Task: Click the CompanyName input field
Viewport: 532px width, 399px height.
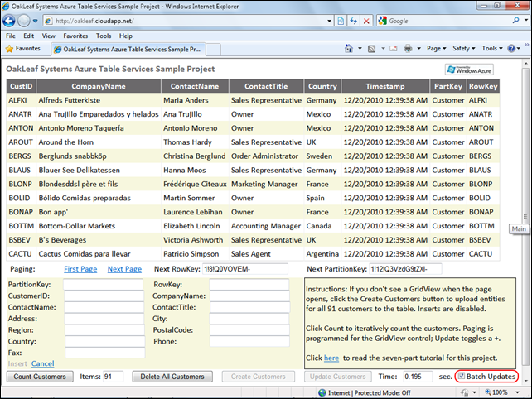Action: 249,296
